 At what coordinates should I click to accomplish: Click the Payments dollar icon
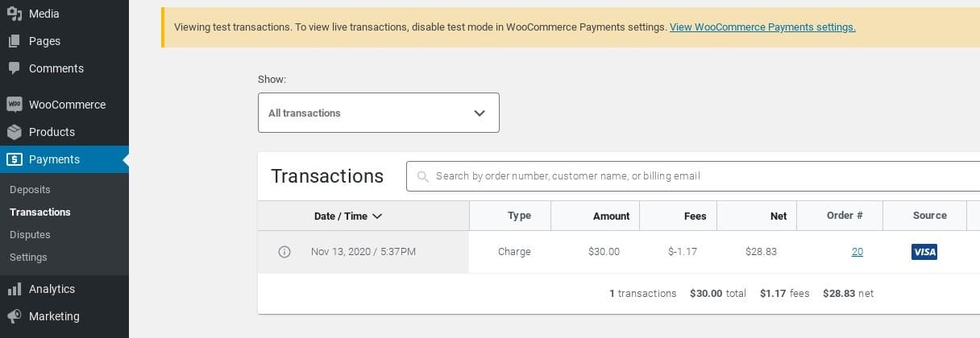(x=14, y=159)
